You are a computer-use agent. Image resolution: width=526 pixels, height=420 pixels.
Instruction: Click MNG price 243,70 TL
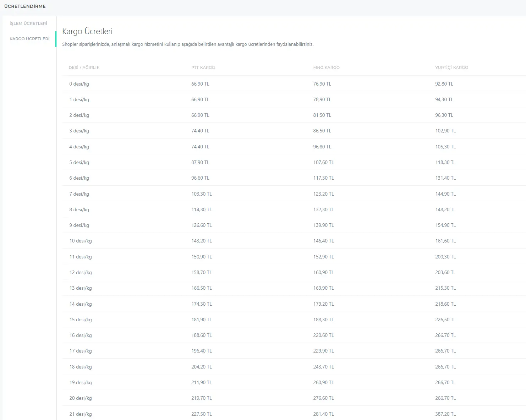click(323, 367)
